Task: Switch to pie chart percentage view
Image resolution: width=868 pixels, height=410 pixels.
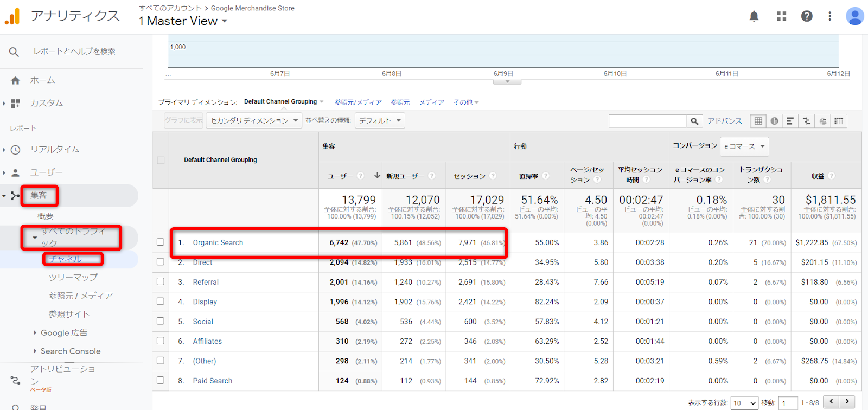Action: pos(774,121)
